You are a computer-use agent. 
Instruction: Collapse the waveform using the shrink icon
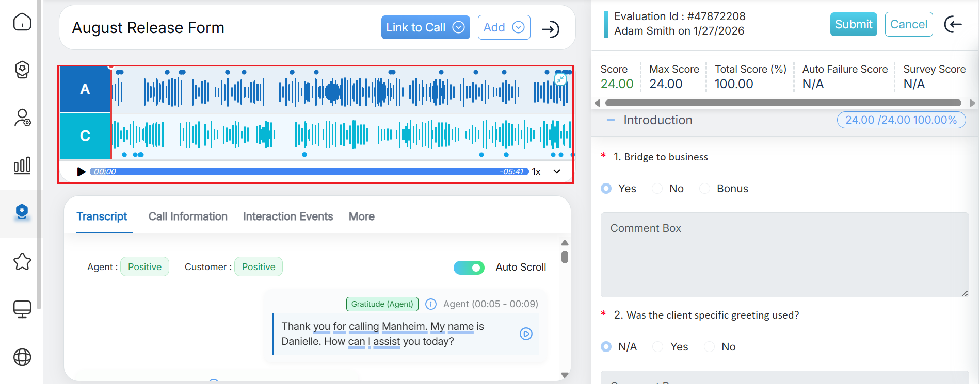[560, 79]
